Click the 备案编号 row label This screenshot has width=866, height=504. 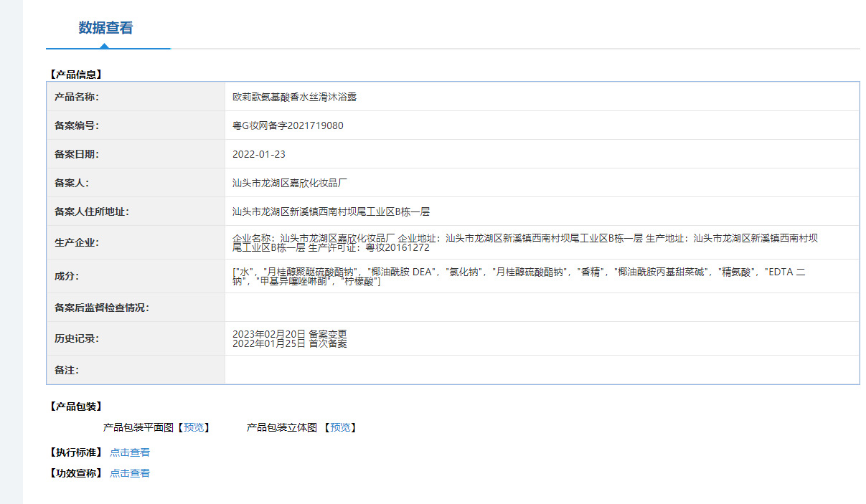coord(77,125)
